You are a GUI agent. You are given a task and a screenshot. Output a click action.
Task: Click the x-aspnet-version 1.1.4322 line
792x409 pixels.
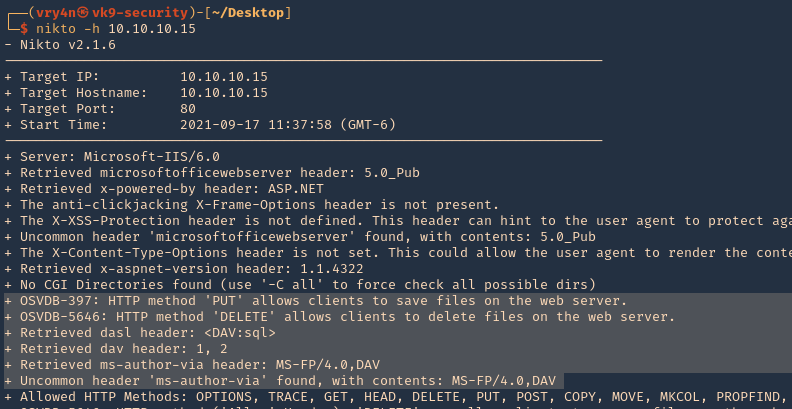(x=184, y=269)
